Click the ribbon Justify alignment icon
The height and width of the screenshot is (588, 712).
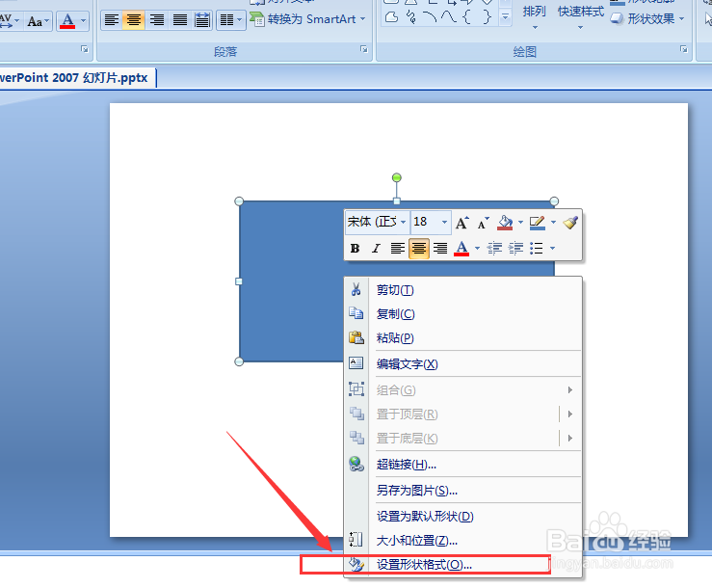coord(180,20)
